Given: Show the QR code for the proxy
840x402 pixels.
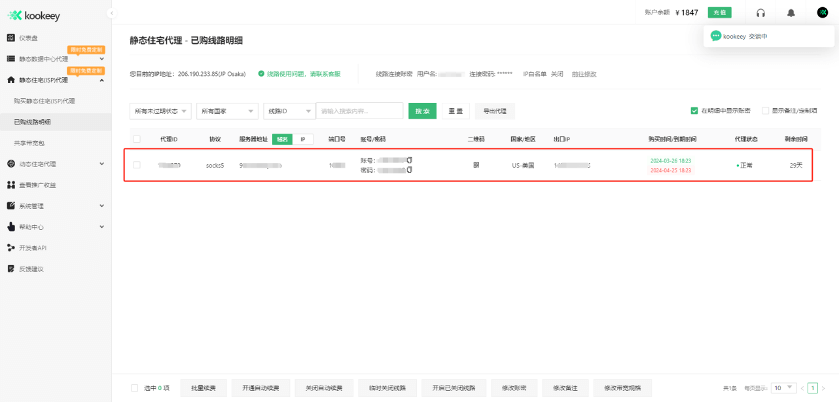Looking at the screenshot, I should [x=476, y=164].
